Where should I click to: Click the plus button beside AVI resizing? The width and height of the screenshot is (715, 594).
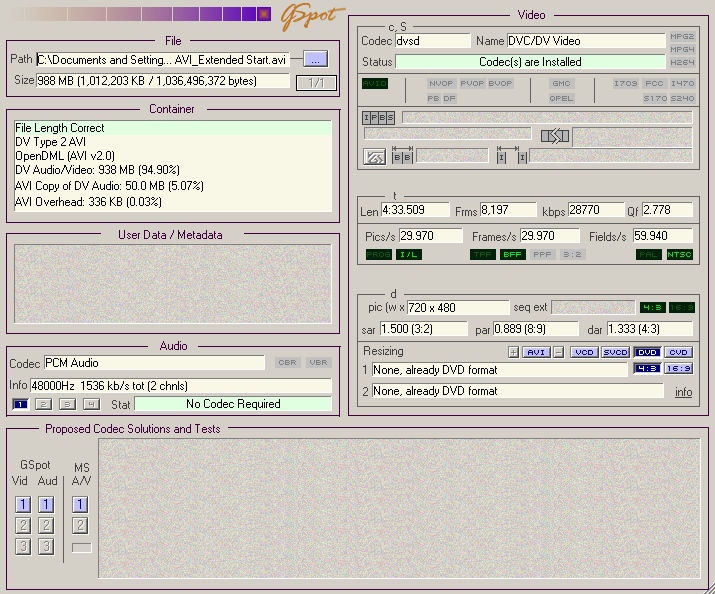click(x=513, y=352)
